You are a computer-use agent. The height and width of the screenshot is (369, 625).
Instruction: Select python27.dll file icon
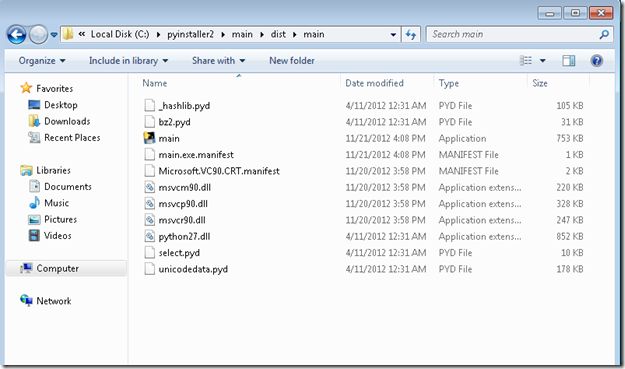(x=149, y=236)
